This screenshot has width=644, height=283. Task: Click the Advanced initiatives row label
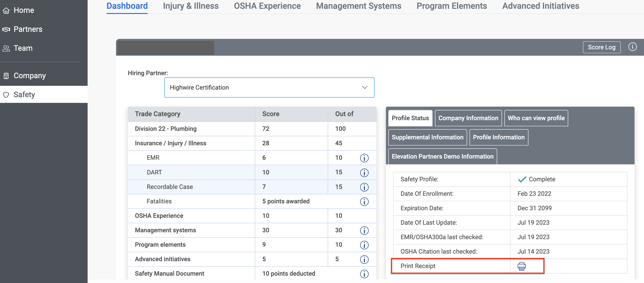tap(162, 260)
